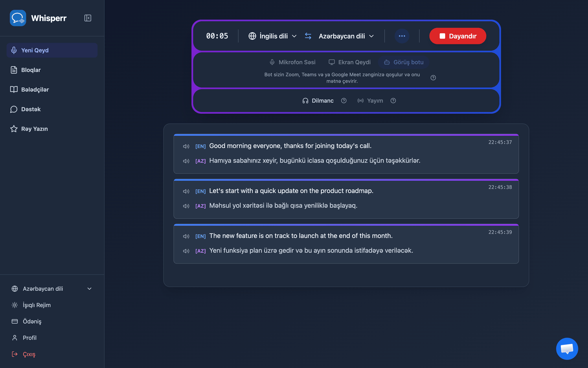Viewport: 588px width, 368px height.
Task: Click the Whisperr logo icon
Action: click(x=18, y=18)
